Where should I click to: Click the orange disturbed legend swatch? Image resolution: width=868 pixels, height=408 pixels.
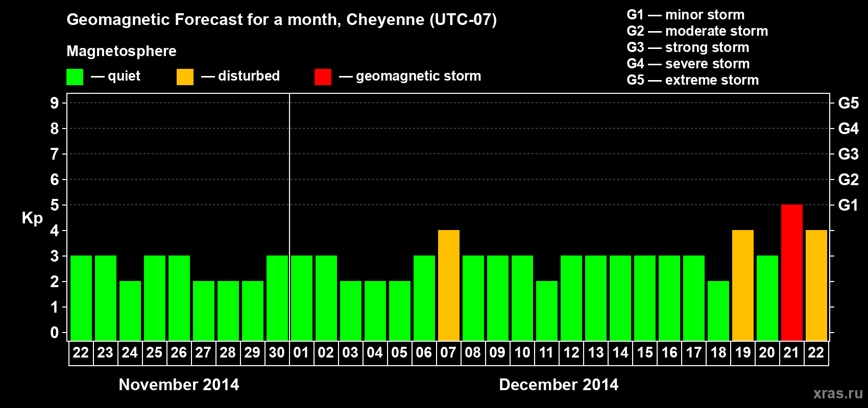pos(185,77)
